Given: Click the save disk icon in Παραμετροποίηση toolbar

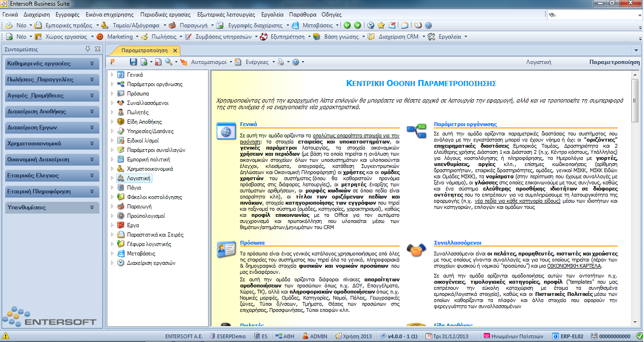Looking at the screenshot, I should click(x=133, y=62).
